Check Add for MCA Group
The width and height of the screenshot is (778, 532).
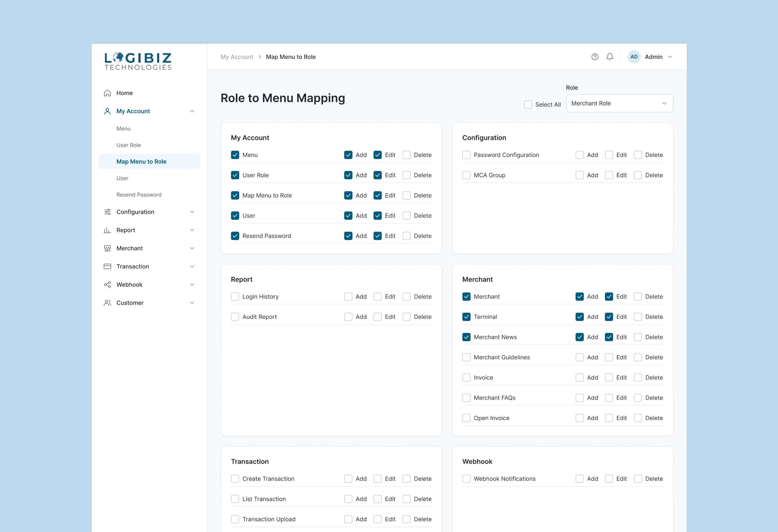[x=580, y=175]
